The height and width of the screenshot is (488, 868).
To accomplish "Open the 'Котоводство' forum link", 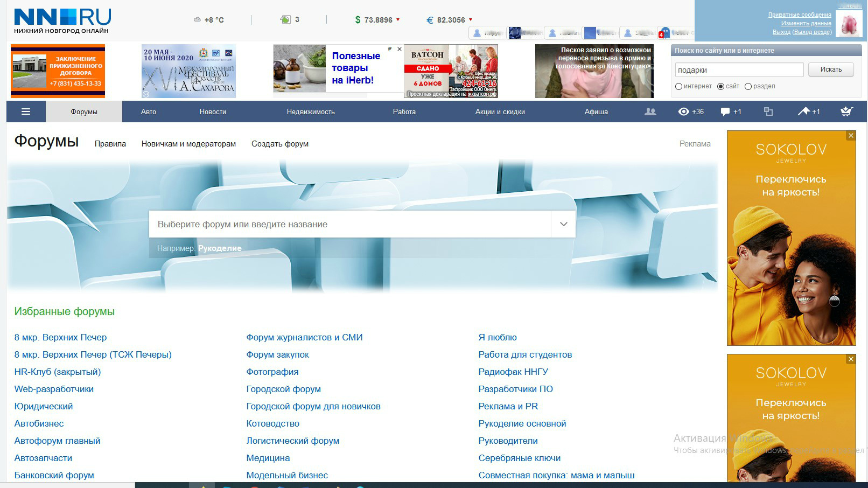I will [273, 423].
